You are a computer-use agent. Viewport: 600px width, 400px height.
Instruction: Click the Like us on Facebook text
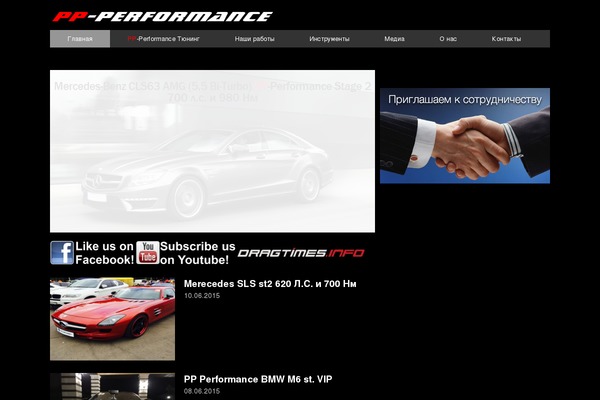[x=104, y=253]
